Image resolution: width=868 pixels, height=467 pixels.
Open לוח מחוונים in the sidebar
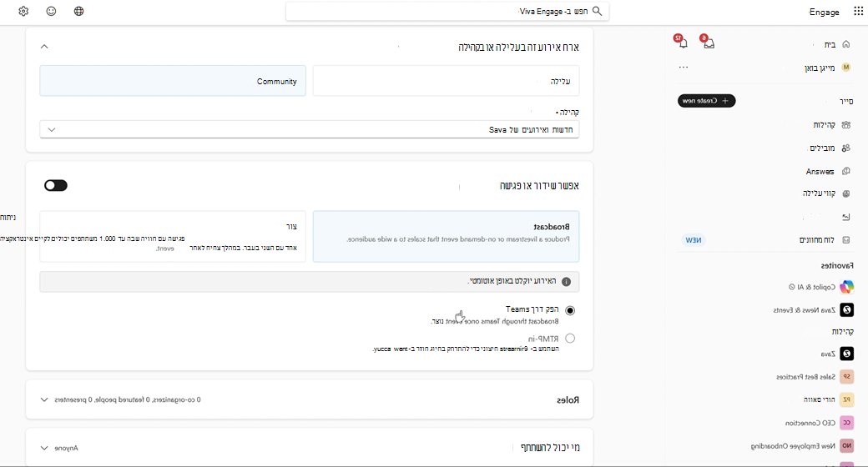(x=816, y=240)
